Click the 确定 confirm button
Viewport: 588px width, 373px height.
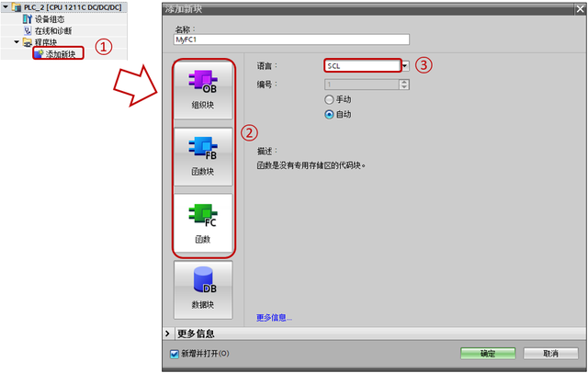[x=488, y=354]
